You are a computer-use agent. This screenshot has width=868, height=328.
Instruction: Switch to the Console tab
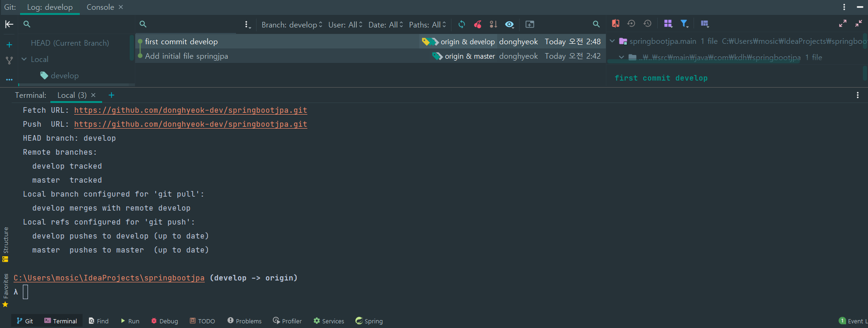click(100, 7)
